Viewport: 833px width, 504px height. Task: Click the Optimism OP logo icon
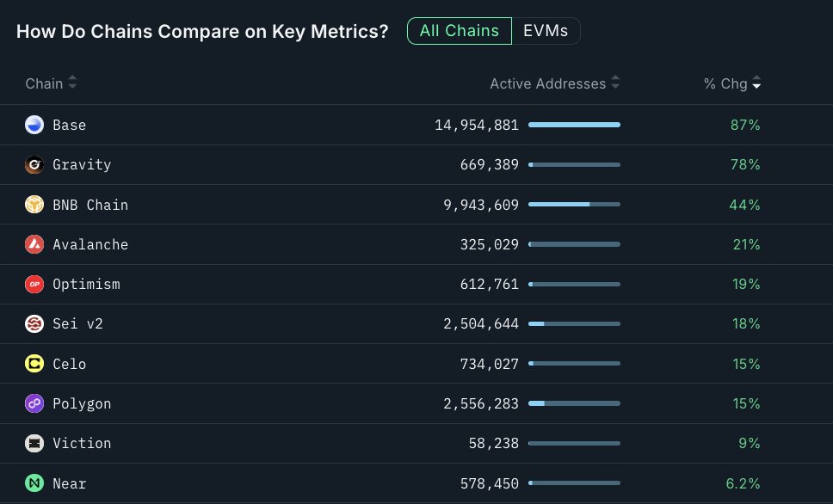34,284
